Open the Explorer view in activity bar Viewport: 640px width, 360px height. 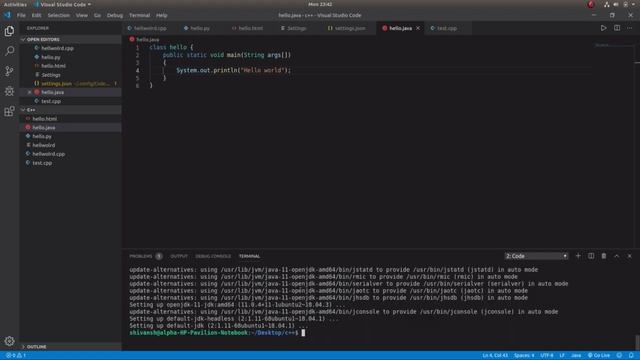coord(9,31)
